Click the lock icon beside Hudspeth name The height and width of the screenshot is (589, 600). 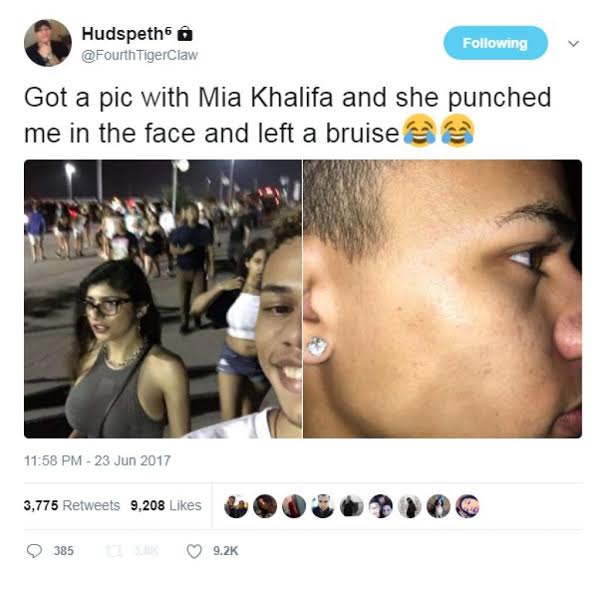185,34
